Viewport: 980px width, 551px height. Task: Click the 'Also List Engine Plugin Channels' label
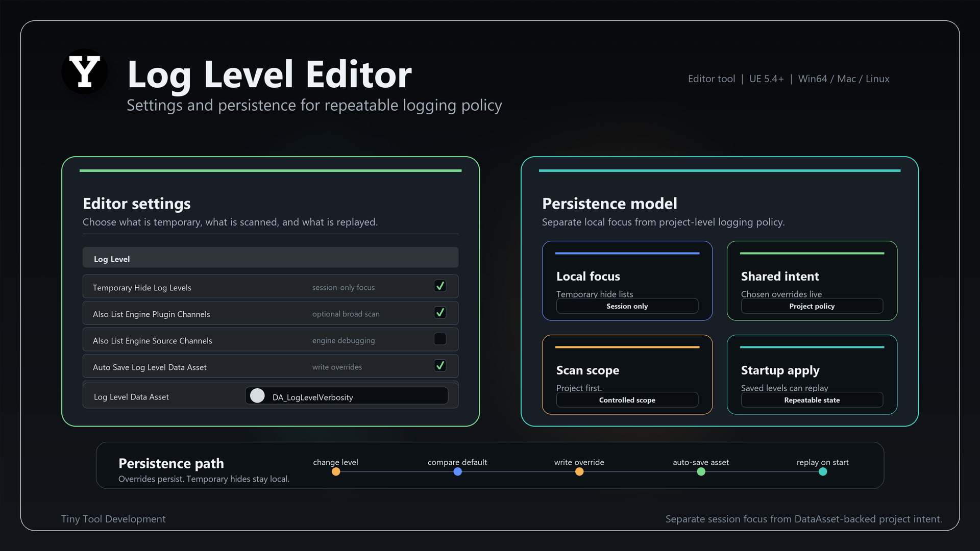tap(151, 314)
